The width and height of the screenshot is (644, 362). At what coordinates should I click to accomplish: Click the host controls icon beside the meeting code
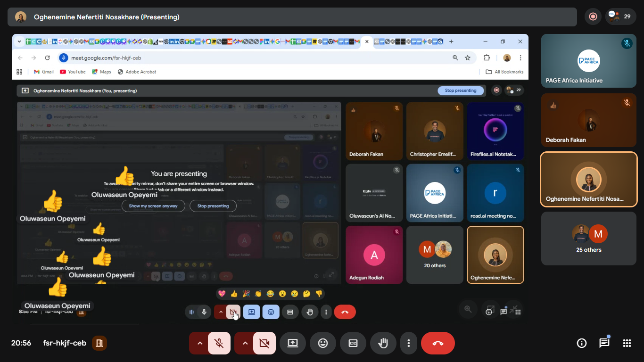[99, 343]
